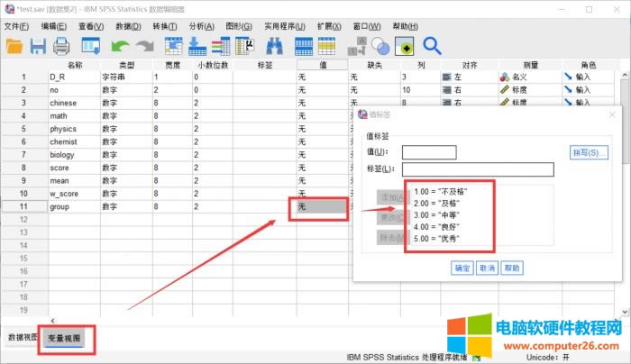The height and width of the screenshot is (364, 631).
Task: Click the role input arrow icon for no
Action: pyautogui.click(x=568, y=90)
